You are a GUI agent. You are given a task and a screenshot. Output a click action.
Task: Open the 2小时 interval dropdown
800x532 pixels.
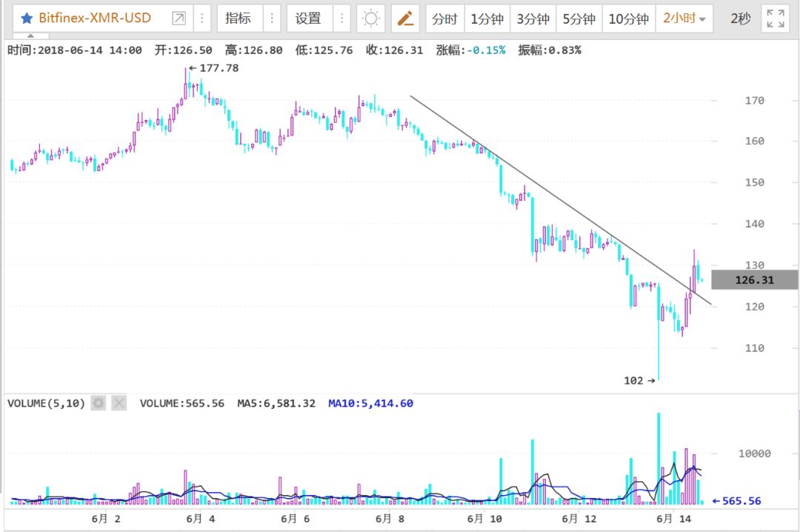tap(684, 19)
